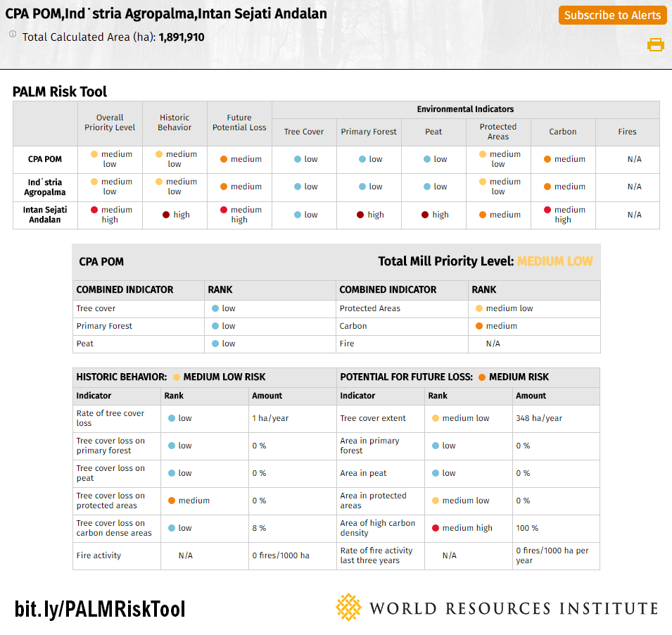
Task: Click 'medium' rank for loss on protected areas
Action: click(x=189, y=501)
